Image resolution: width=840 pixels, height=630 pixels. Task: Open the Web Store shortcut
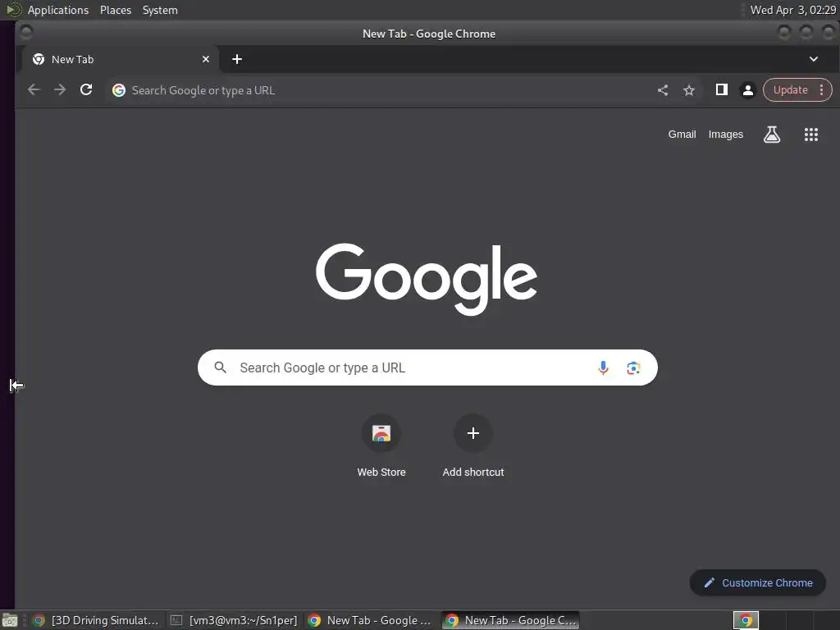381,445
